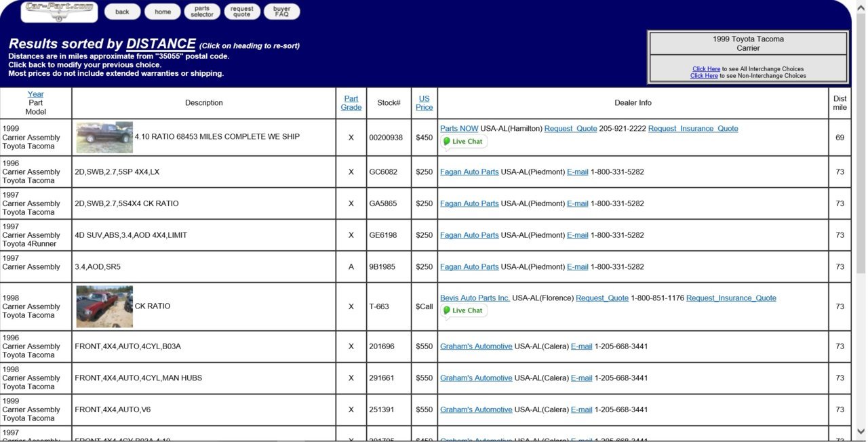The height and width of the screenshot is (442, 868).
Task: Open the truck photo for stock 00200938
Action: (x=104, y=138)
